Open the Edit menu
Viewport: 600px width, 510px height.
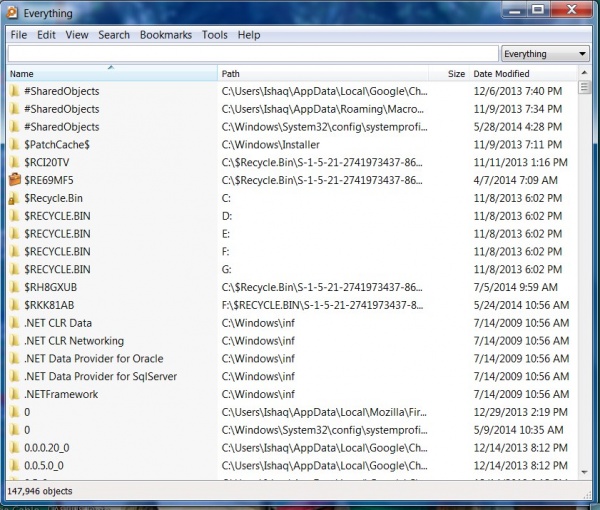pyautogui.click(x=46, y=35)
